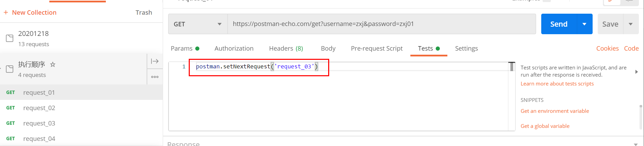Screen dimensions: 644x146
Task: Collapse the Response pane chevron
Action: [x=636, y=144]
